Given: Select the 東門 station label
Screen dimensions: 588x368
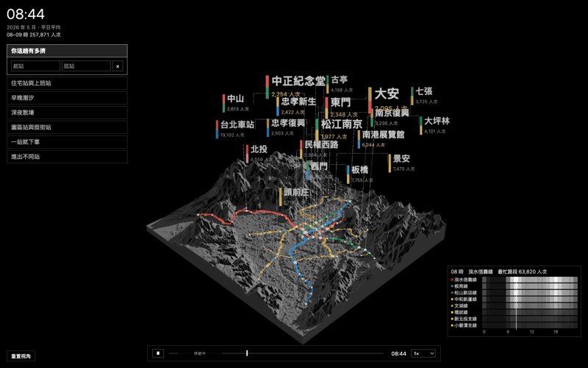Looking at the screenshot, I should pos(340,102).
